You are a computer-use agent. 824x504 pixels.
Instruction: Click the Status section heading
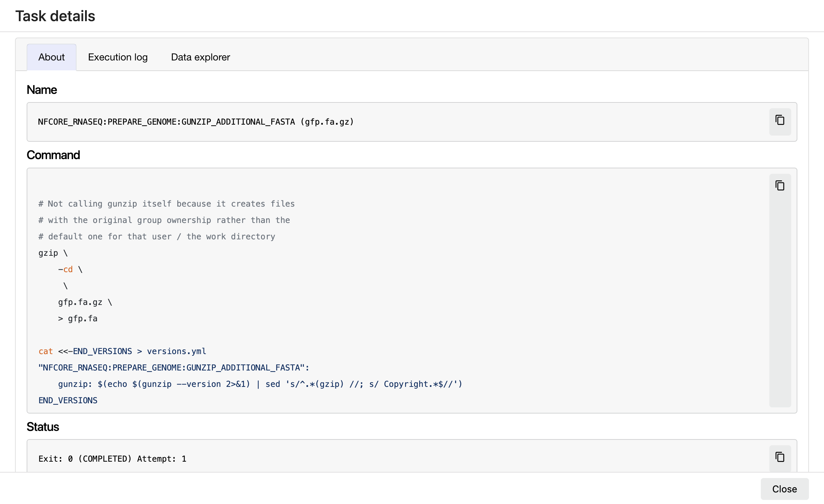point(43,427)
